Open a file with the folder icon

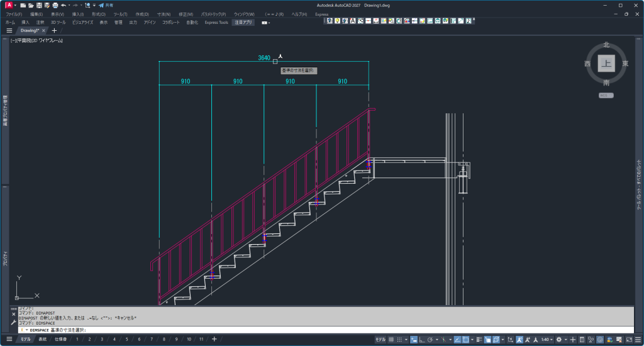pyautogui.click(x=30, y=5)
